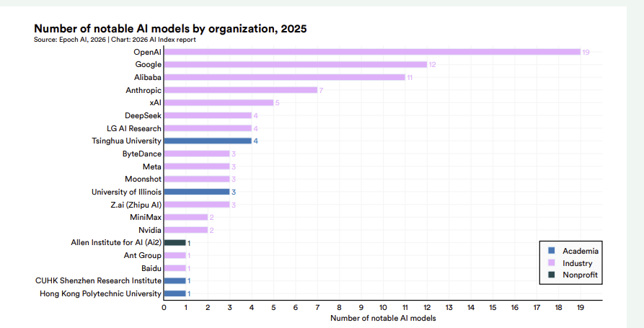Click the chart title text
644x328 pixels.
pyautogui.click(x=170, y=28)
